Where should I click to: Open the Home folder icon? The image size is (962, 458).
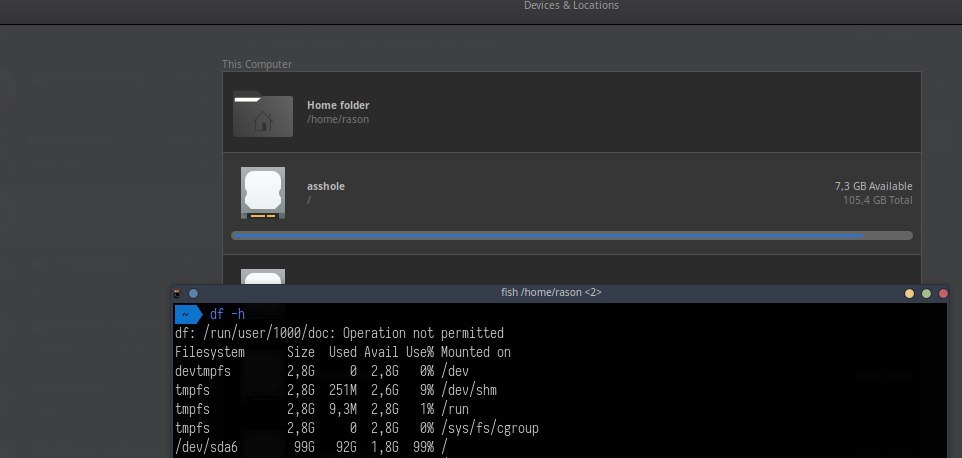pos(263,113)
